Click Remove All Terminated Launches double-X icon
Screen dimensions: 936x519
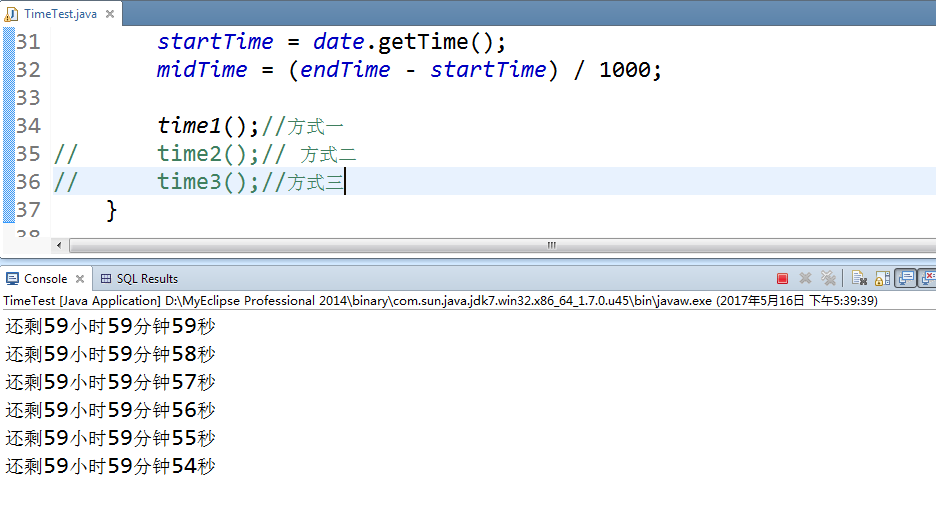pos(828,279)
